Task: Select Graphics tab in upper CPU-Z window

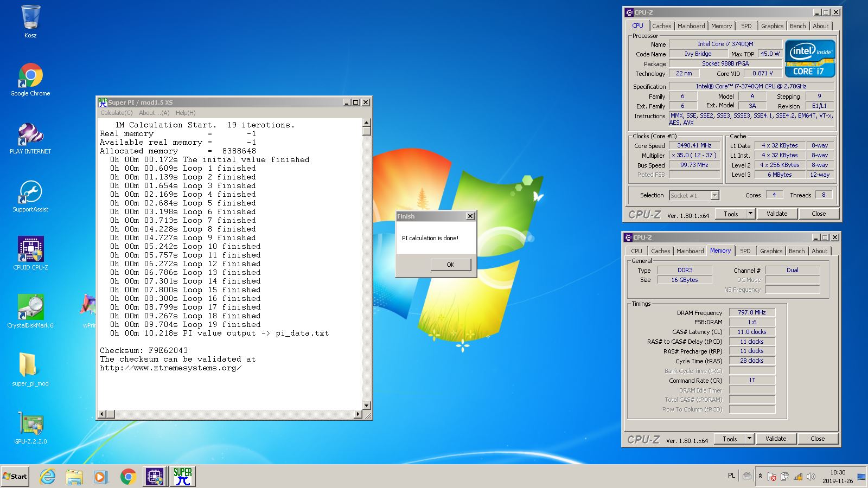Action: [772, 26]
